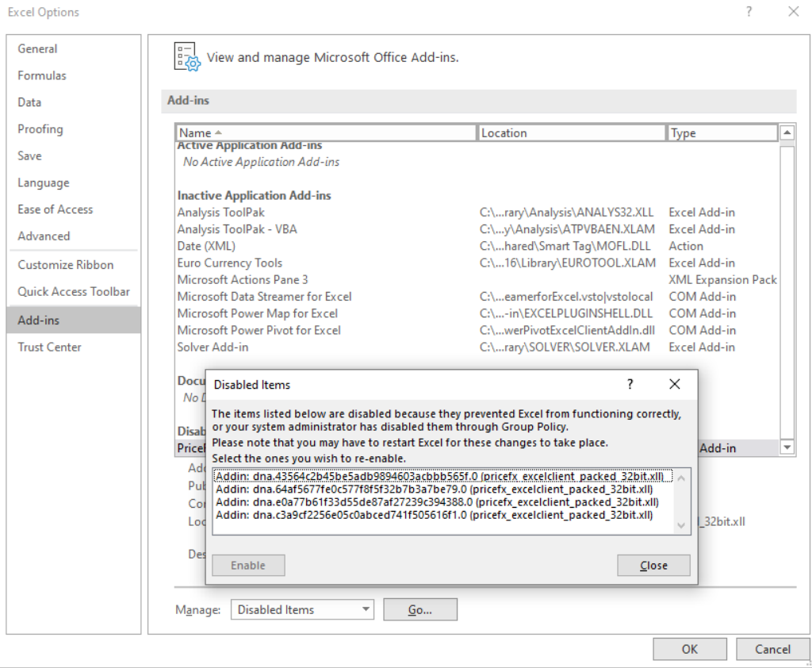The height and width of the screenshot is (668, 812).
Task: Select the Proofing category
Action: (x=40, y=129)
